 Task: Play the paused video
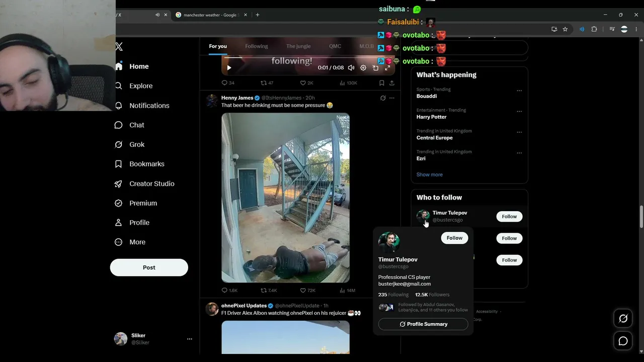click(229, 68)
